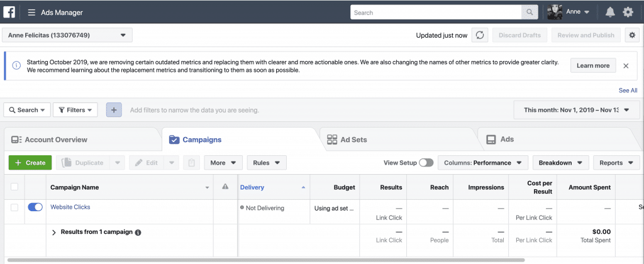The image size is (644, 264).
Task: Click the Add filters text field
Action: (195, 110)
